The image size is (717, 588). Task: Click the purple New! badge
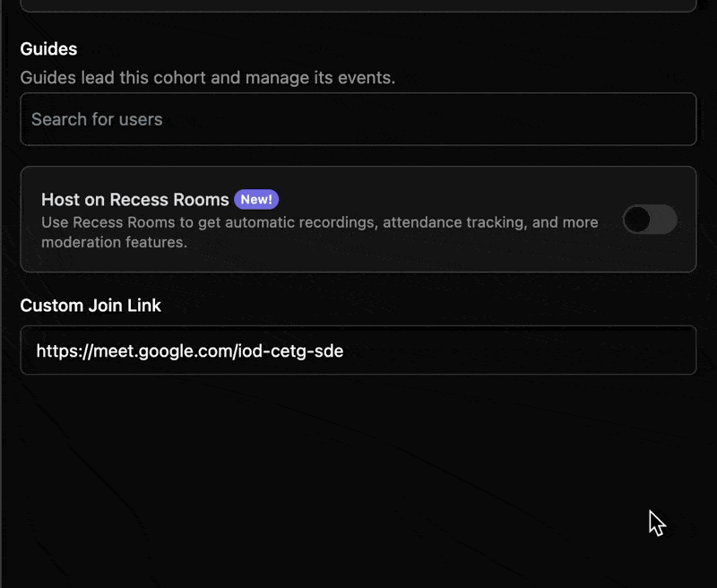(x=256, y=199)
